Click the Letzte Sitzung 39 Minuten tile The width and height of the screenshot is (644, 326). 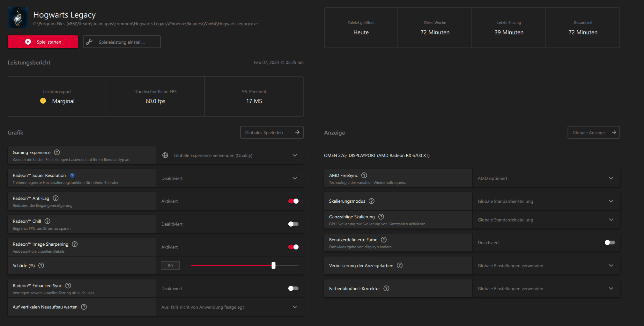tap(509, 28)
